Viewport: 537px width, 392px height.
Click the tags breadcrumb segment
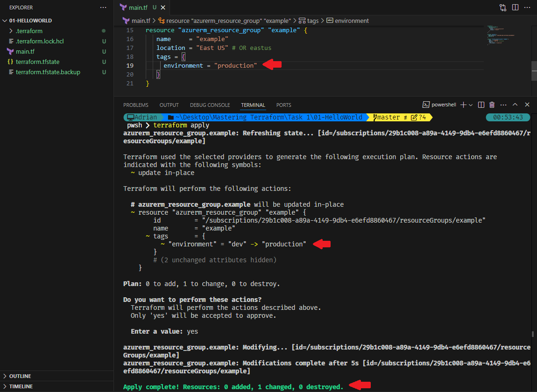coord(309,21)
